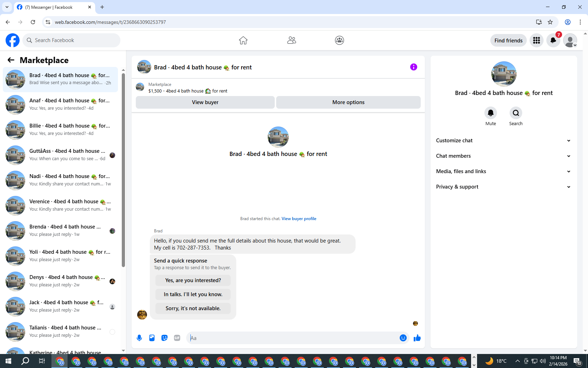
Task: Open the account profile avatar menu
Action: 570,40
